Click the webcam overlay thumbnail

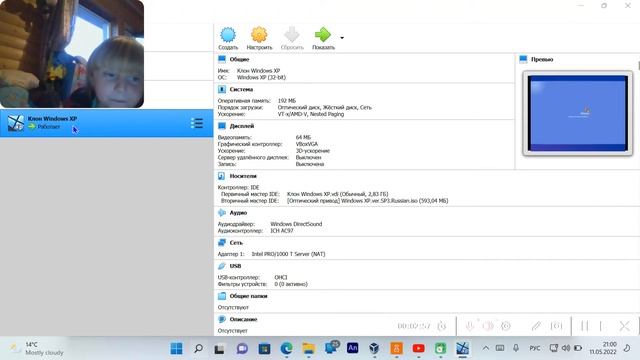tap(72, 53)
